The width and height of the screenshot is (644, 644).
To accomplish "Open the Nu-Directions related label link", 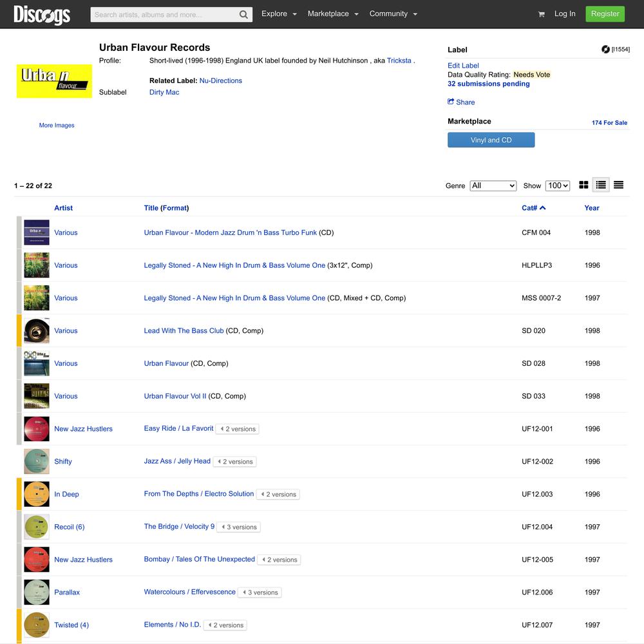I will pos(220,81).
